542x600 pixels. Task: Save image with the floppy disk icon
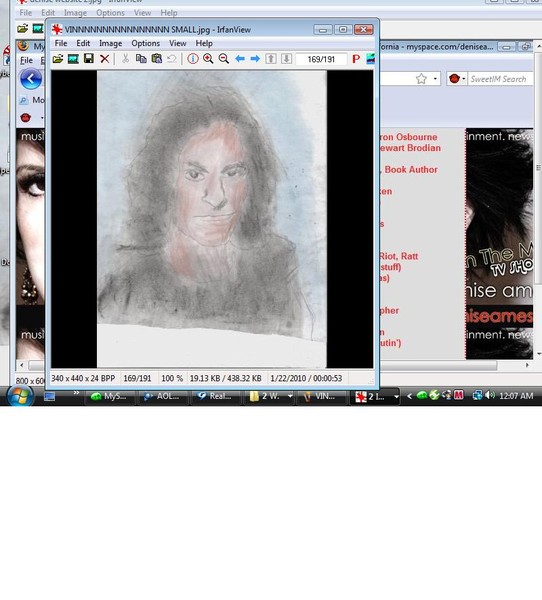89,59
